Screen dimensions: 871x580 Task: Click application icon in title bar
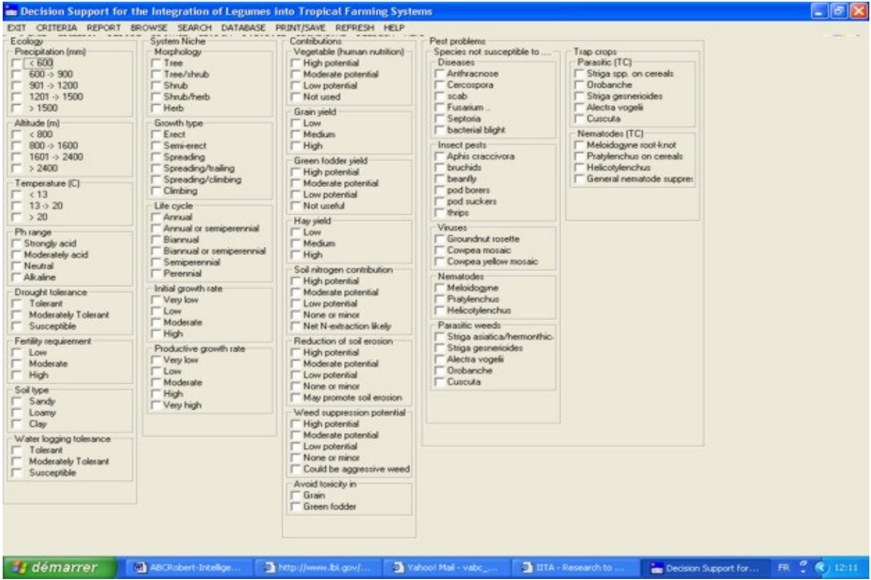coord(12,11)
